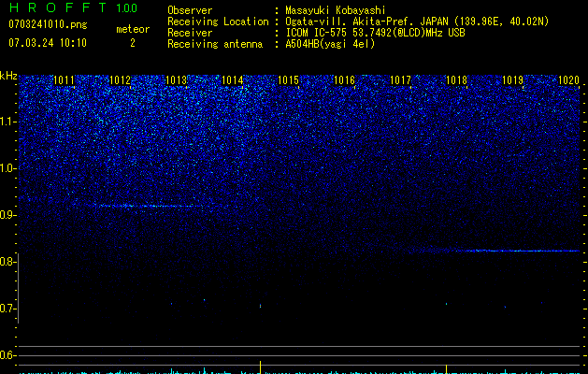
Task: Click the 0.8 kHz axis label
Action: coord(8,262)
